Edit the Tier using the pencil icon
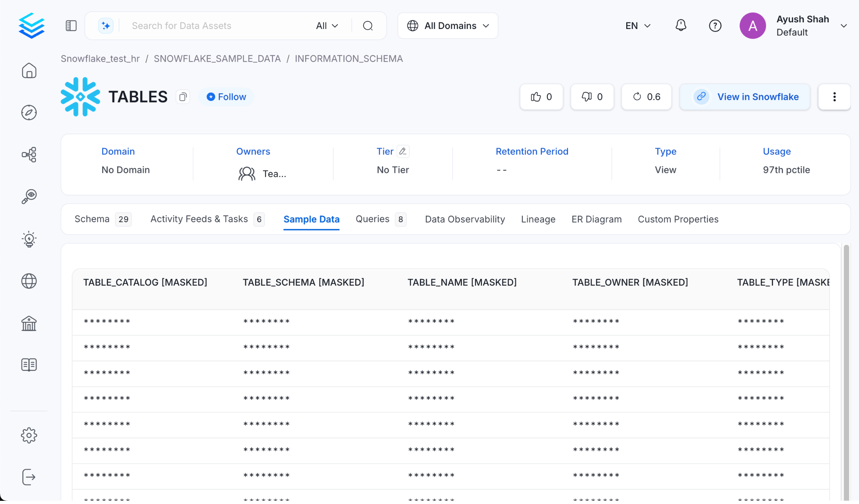The height and width of the screenshot is (504, 859). [x=403, y=151]
